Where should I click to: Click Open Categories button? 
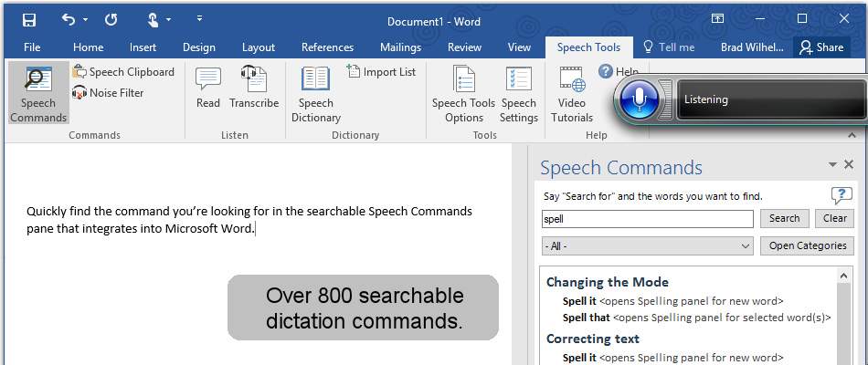(808, 246)
